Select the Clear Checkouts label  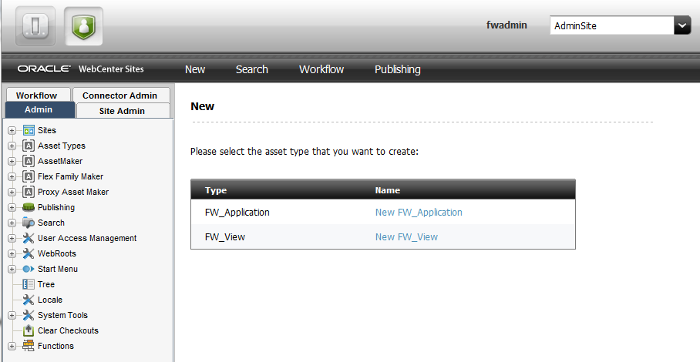click(x=68, y=331)
